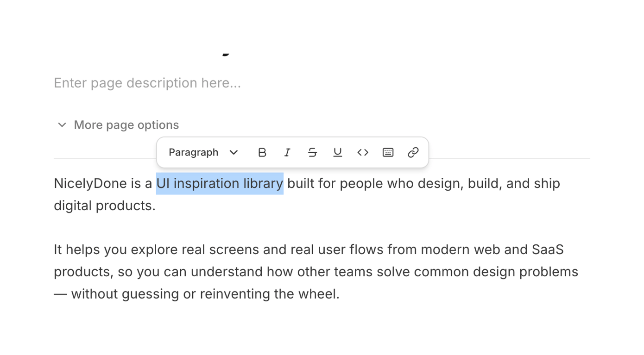Click the phrase 'It helps you explore'

tap(116, 250)
